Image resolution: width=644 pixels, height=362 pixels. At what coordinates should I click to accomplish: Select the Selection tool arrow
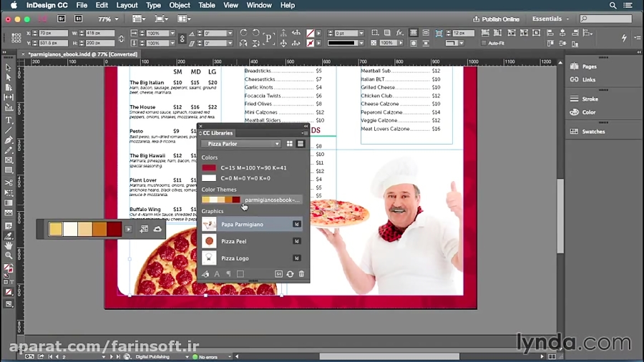click(9, 68)
